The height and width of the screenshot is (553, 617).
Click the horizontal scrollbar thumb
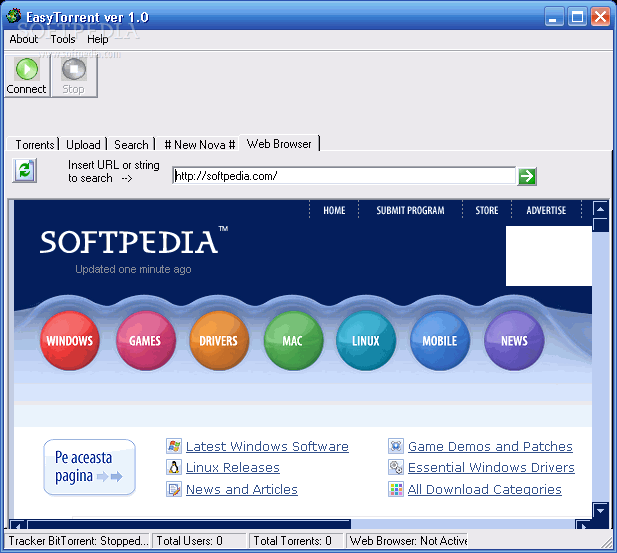[189, 524]
